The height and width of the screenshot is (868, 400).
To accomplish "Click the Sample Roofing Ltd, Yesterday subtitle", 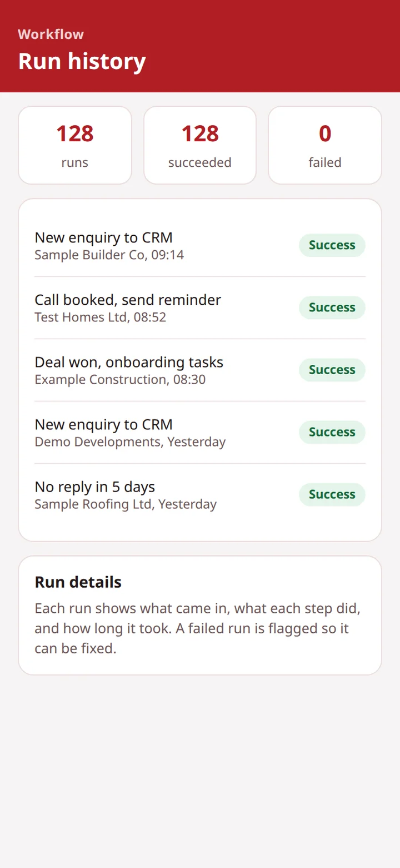I will point(126,504).
